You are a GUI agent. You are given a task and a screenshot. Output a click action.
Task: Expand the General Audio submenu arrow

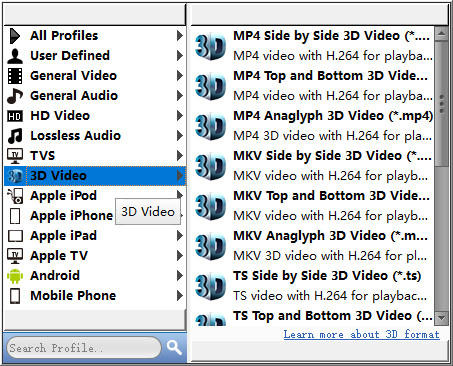[x=180, y=96]
